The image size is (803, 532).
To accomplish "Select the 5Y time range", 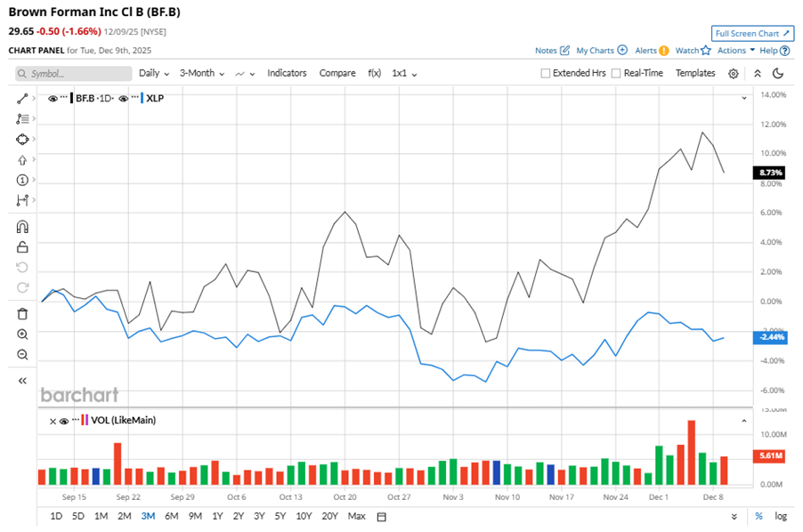I will click(280, 516).
